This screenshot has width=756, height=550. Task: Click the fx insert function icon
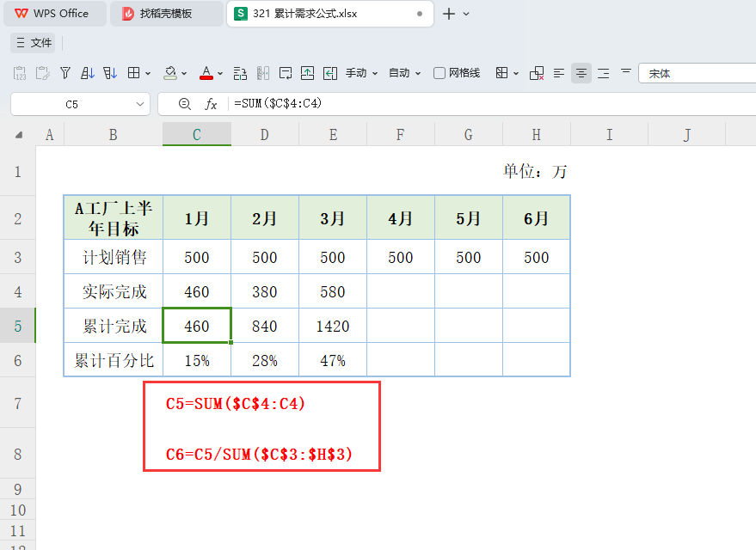pos(211,104)
